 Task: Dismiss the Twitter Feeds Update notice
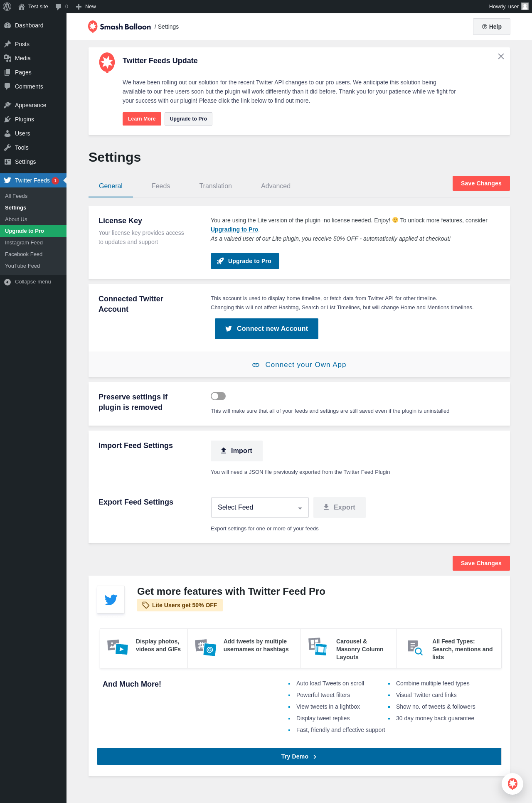(501, 57)
